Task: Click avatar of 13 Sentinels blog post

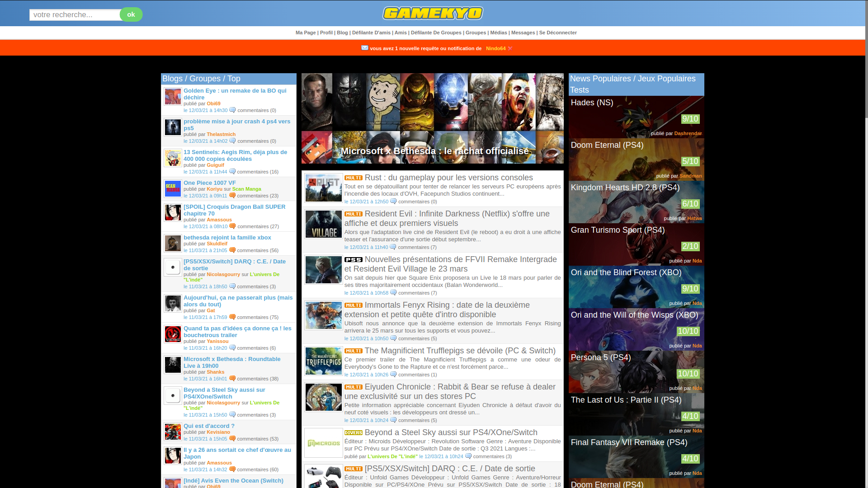Action: point(173,158)
